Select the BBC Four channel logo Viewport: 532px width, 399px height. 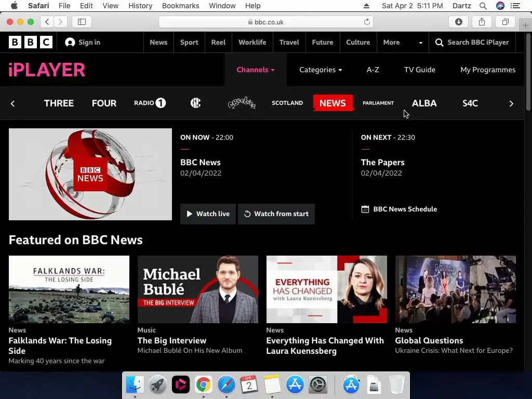[104, 103]
